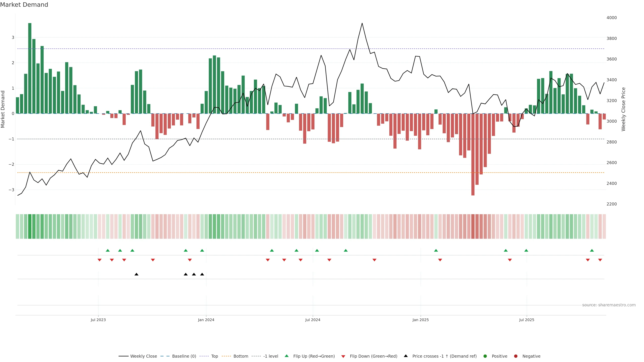Toggle the -1 level legend entry

(x=271, y=356)
